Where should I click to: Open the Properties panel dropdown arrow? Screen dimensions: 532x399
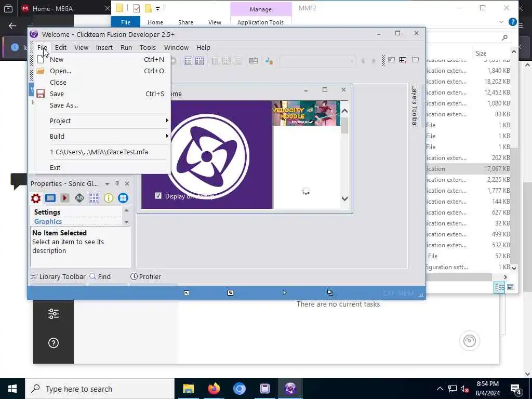[107, 183]
